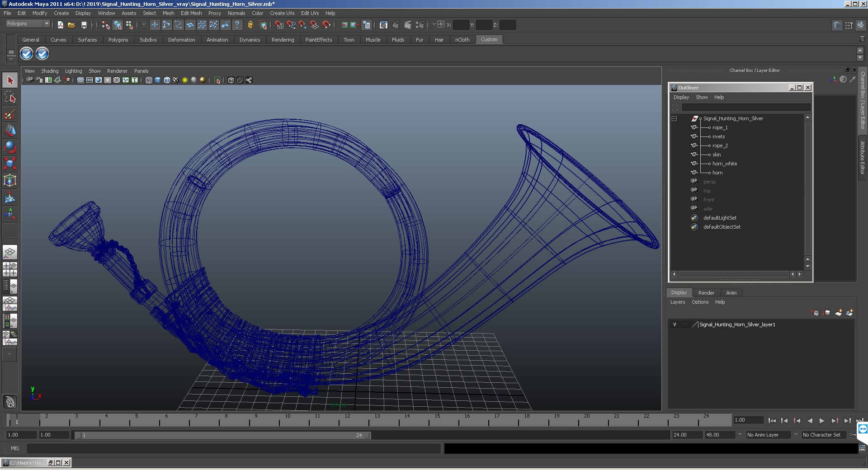Choose the Scale tool
This screenshot has height=470, width=868.
[x=10, y=164]
